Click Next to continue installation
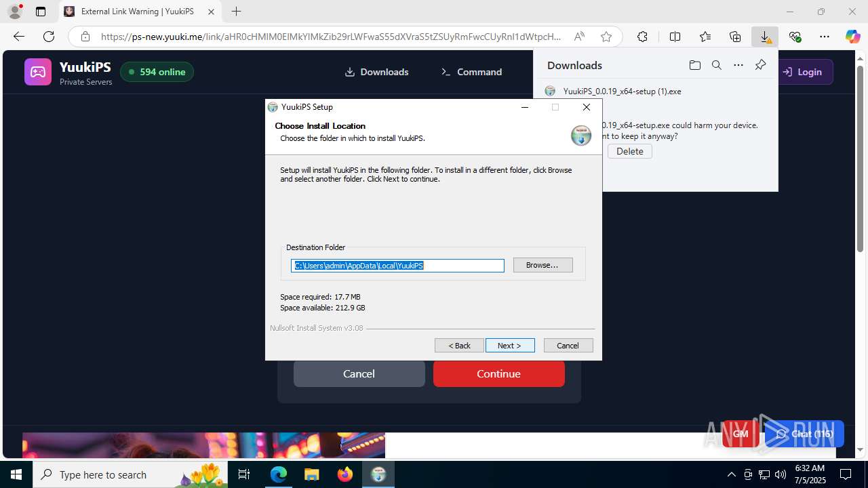The image size is (868, 488). click(x=510, y=346)
